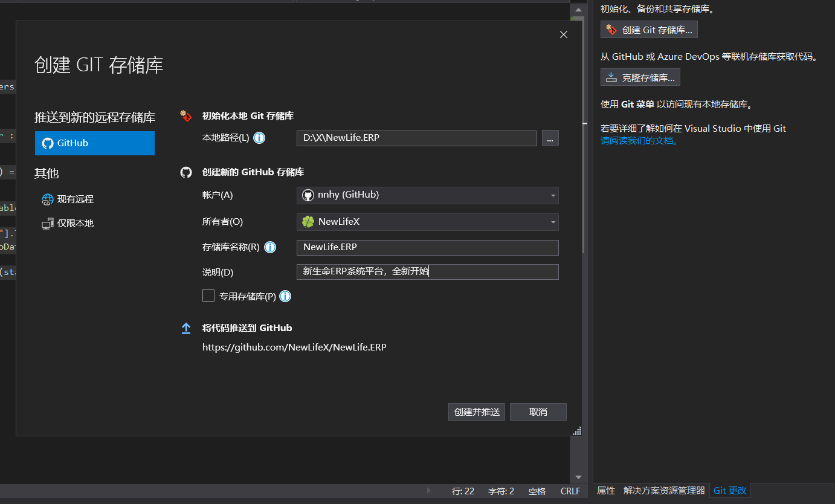Click the editor scrollbar down arrow

(579, 477)
